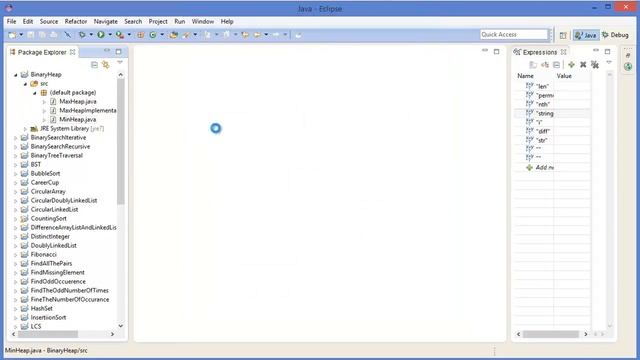Click the Back navigation arrow icon

click(x=257, y=35)
